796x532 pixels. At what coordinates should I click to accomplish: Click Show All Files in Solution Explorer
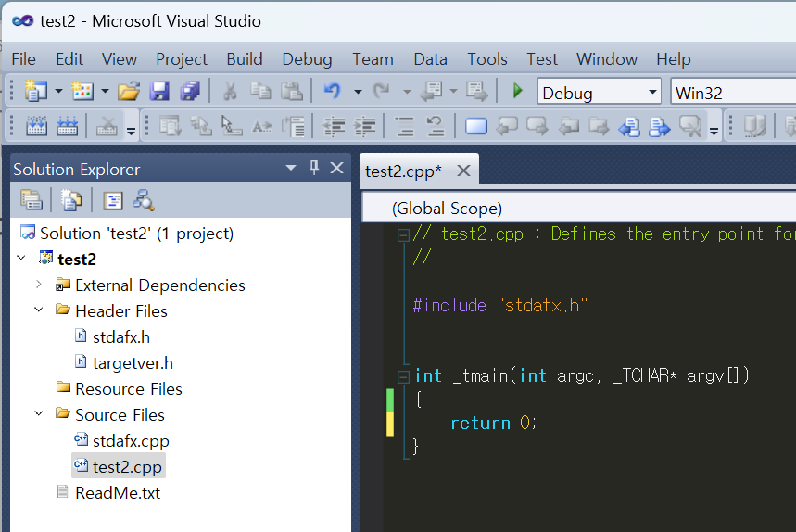[71, 200]
